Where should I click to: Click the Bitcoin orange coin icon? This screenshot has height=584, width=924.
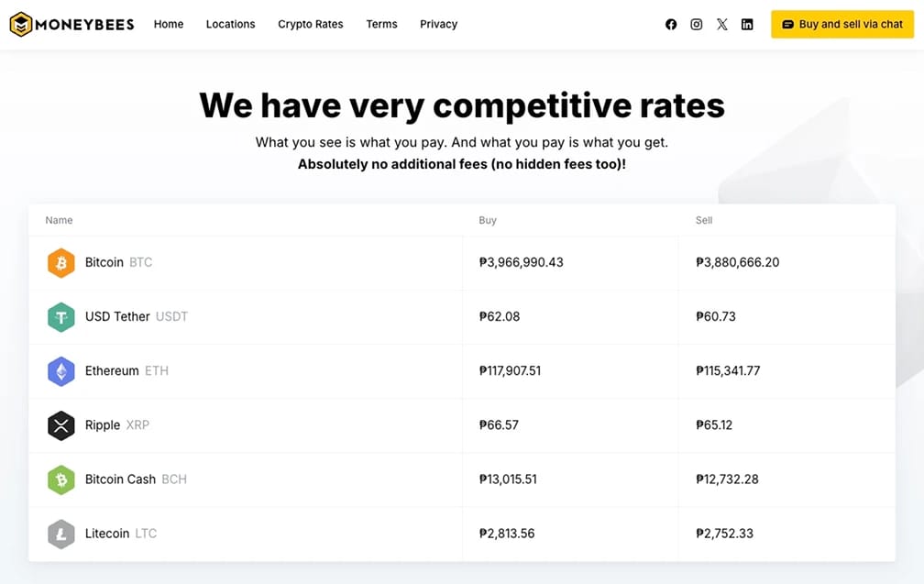61,263
